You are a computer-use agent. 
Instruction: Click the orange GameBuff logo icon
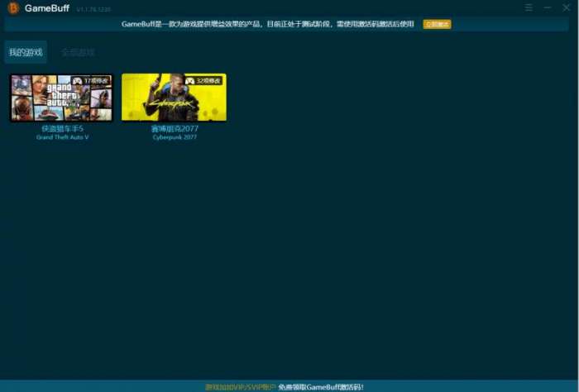(x=13, y=8)
